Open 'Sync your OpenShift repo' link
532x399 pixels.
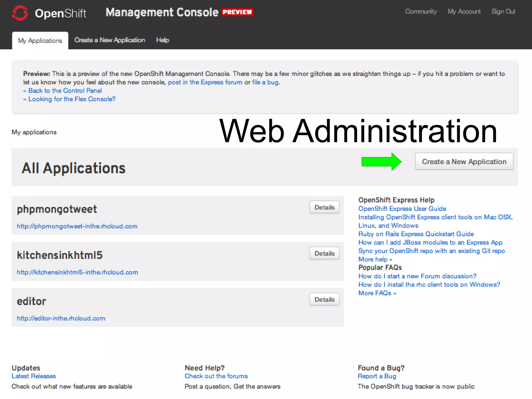pyautogui.click(x=431, y=251)
